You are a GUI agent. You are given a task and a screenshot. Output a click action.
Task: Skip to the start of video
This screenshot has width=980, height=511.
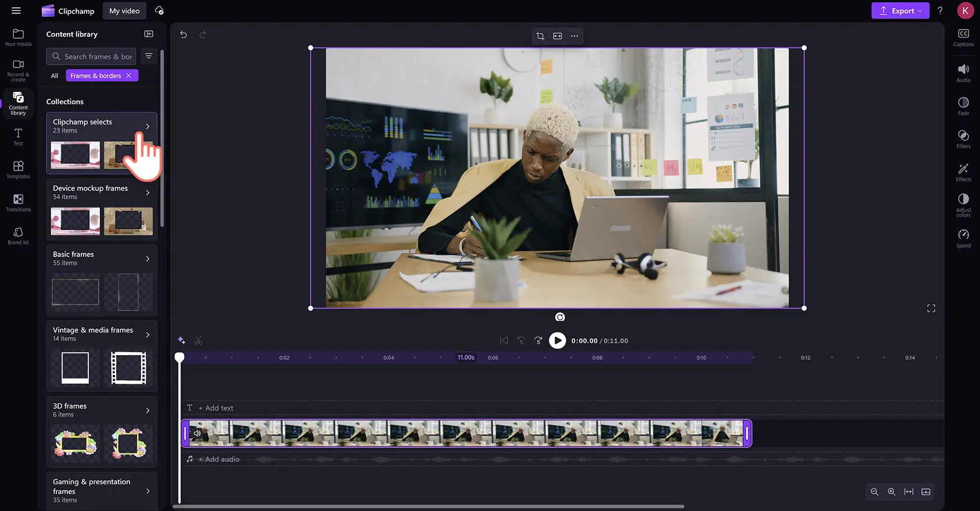coord(504,341)
